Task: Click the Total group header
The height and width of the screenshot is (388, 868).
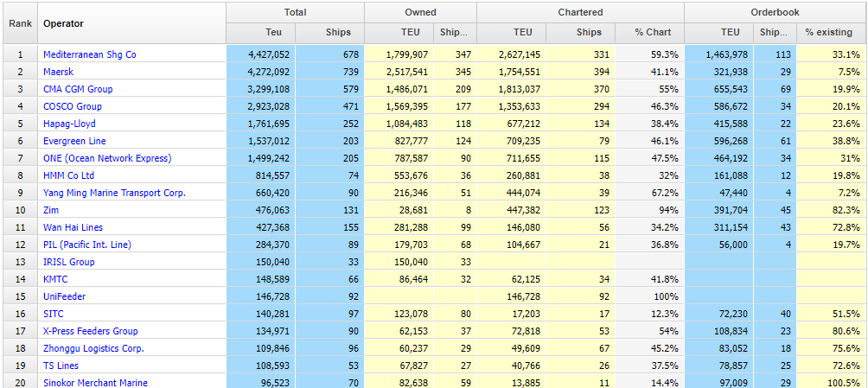Action: tap(295, 12)
